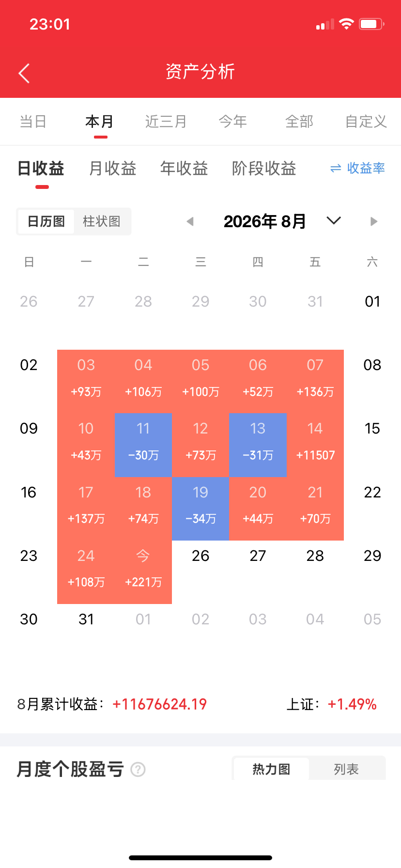This screenshot has width=401, height=868.
Task: Switch to 柱状图 chart view
Action: pos(102,221)
